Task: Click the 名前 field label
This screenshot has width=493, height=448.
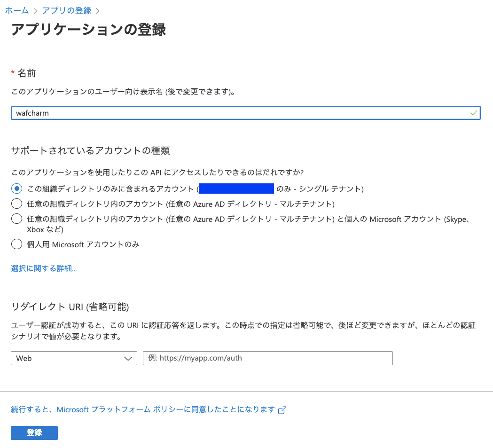Action: pos(26,73)
